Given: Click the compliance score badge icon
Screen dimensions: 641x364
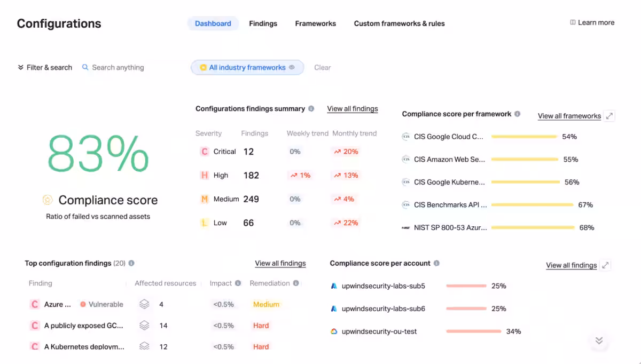Looking at the screenshot, I should point(48,200).
